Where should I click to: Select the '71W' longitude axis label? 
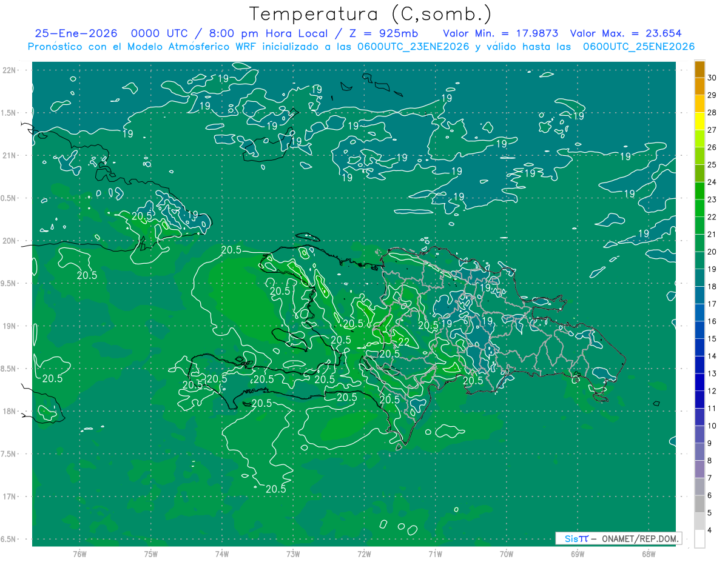435,554
